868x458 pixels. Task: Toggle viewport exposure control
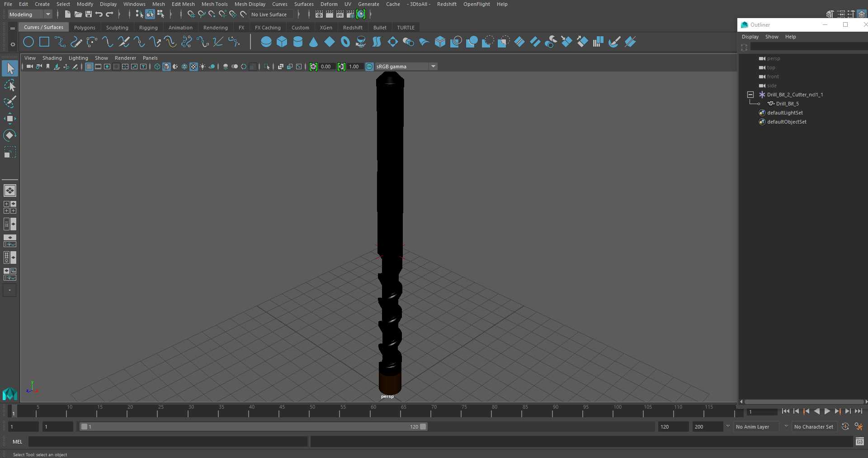point(313,67)
